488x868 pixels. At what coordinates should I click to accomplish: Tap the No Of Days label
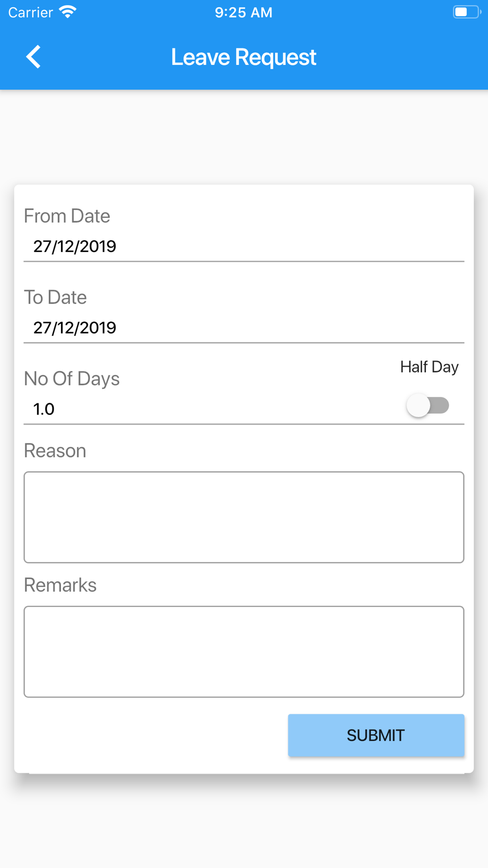click(x=72, y=379)
